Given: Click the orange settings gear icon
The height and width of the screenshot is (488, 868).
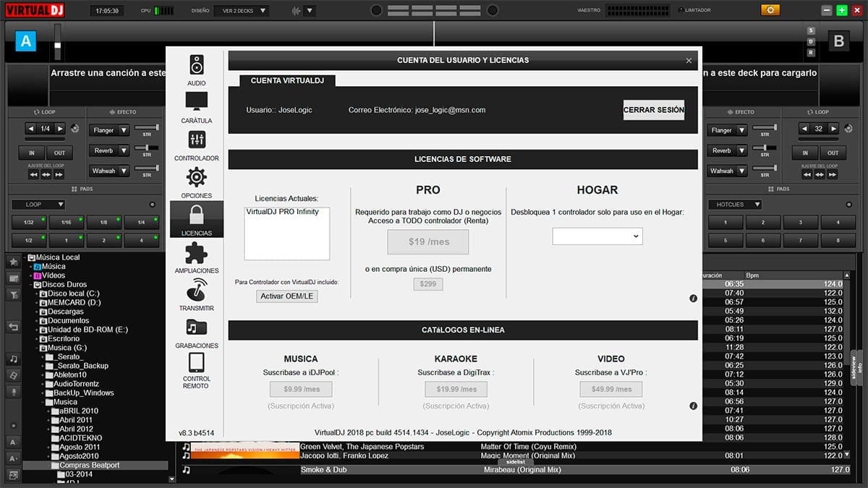Looking at the screenshot, I should [770, 10].
